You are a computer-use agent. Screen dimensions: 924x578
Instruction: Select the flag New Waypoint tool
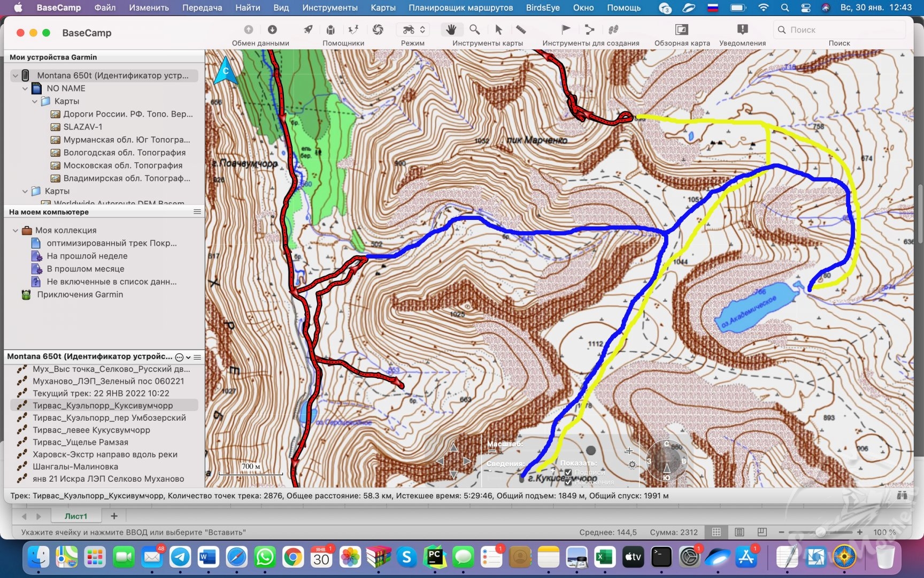[x=566, y=29]
